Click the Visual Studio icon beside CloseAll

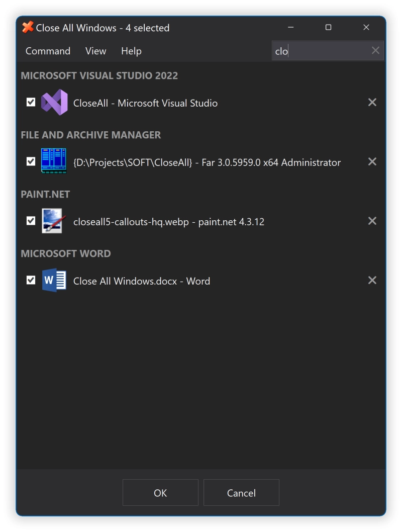point(54,102)
